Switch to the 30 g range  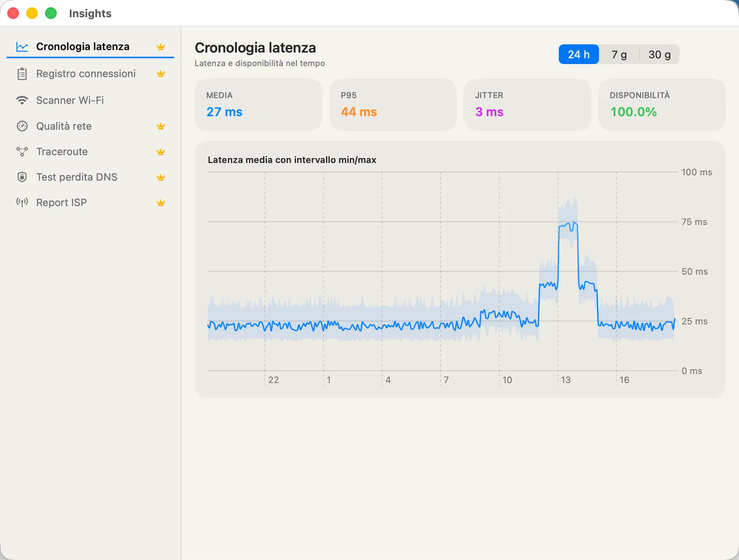(x=659, y=55)
